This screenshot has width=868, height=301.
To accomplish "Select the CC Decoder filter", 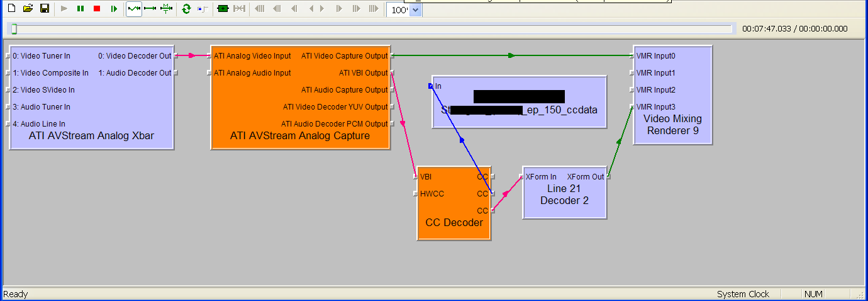I will (x=454, y=204).
